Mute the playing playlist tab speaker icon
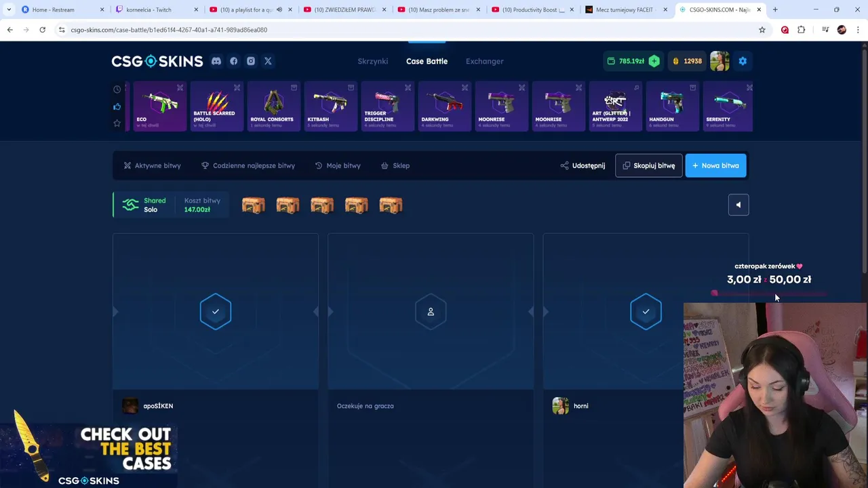The width and height of the screenshot is (868, 488). pyautogui.click(x=279, y=9)
